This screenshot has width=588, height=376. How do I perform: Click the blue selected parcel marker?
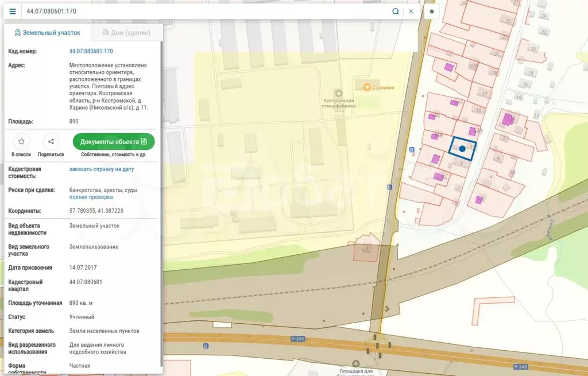(462, 149)
